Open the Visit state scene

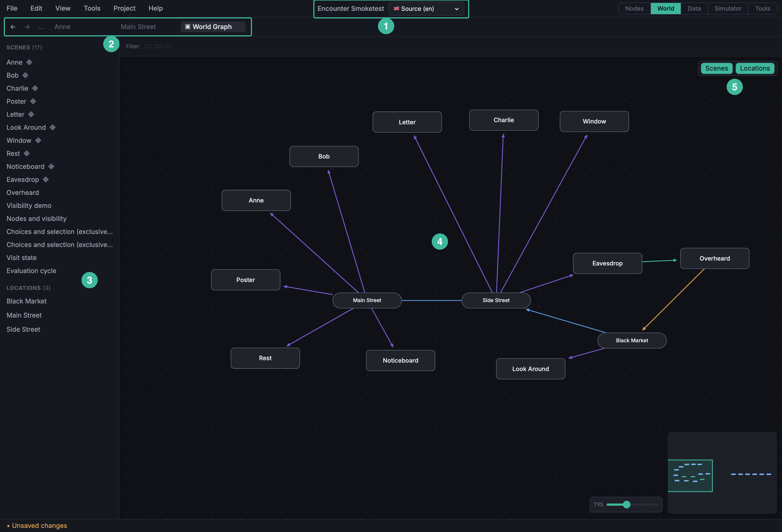(21, 258)
